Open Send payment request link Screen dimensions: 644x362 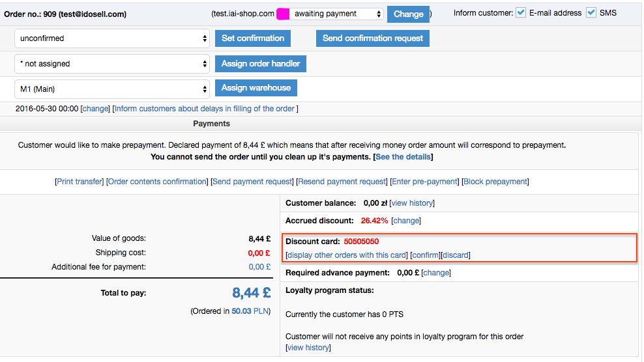(x=252, y=182)
